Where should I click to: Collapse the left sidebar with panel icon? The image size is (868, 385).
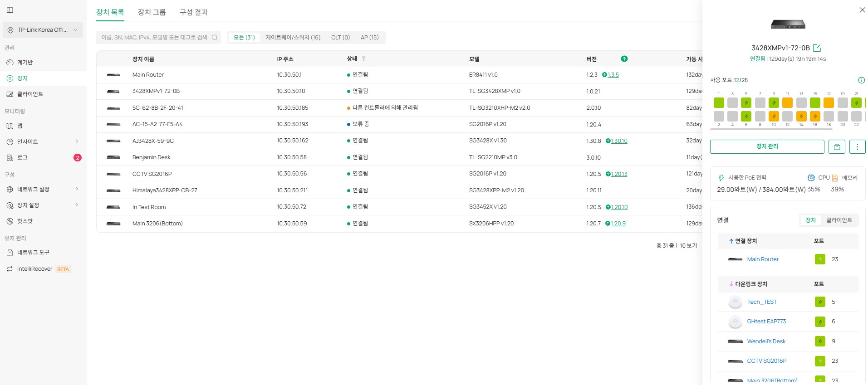click(10, 10)
